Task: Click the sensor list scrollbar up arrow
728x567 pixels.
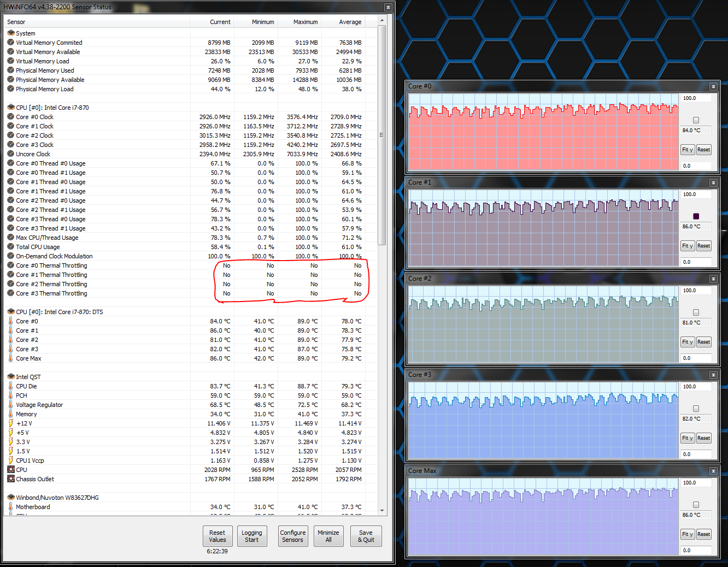Action: click(382, 21)
